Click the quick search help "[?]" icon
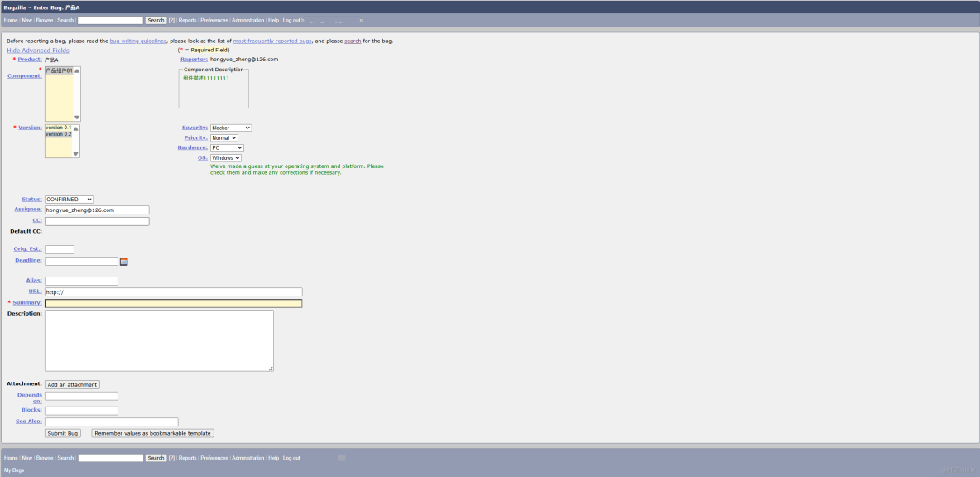The image size is (980, 477). [x=171, y=19]
